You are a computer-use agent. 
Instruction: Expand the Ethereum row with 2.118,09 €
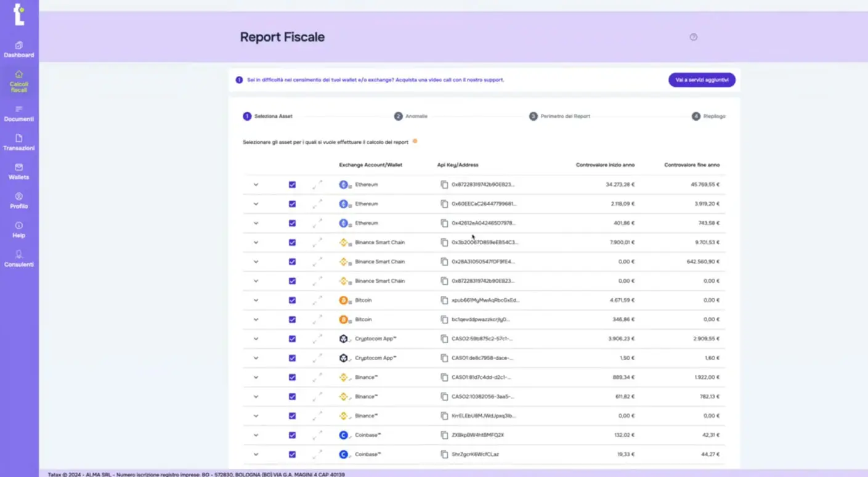(x=256, y=204)
